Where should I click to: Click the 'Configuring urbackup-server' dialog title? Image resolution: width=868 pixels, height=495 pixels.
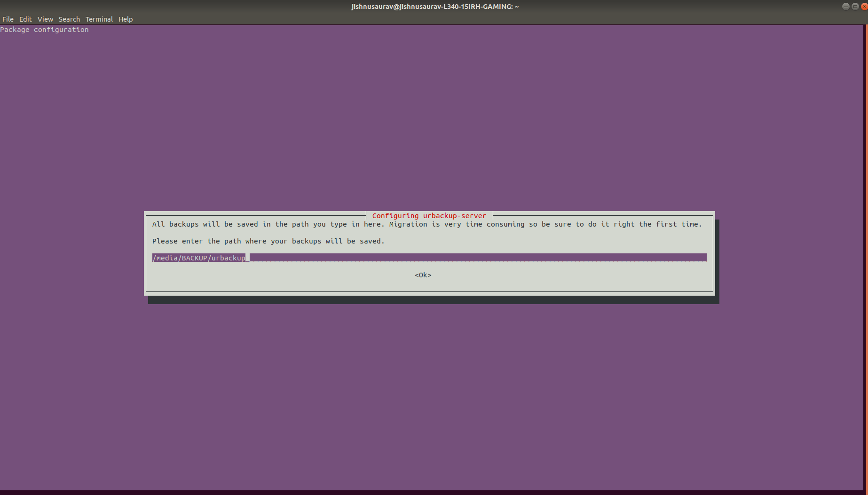(x=429, y=216)
